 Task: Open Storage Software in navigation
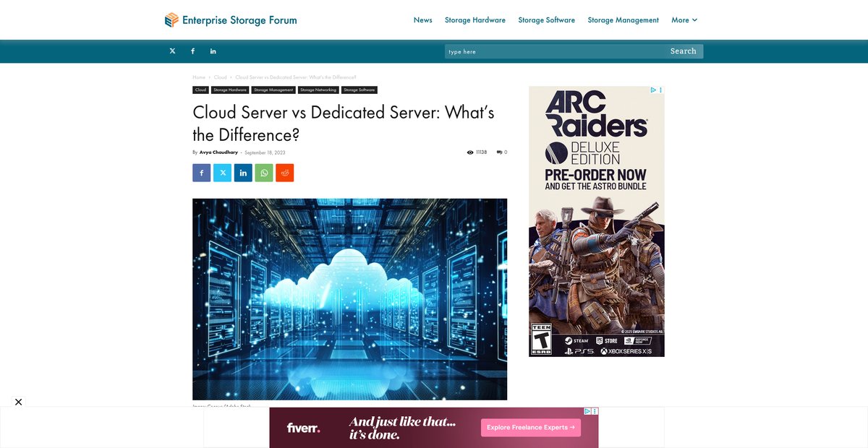click(x=547, y=20)
